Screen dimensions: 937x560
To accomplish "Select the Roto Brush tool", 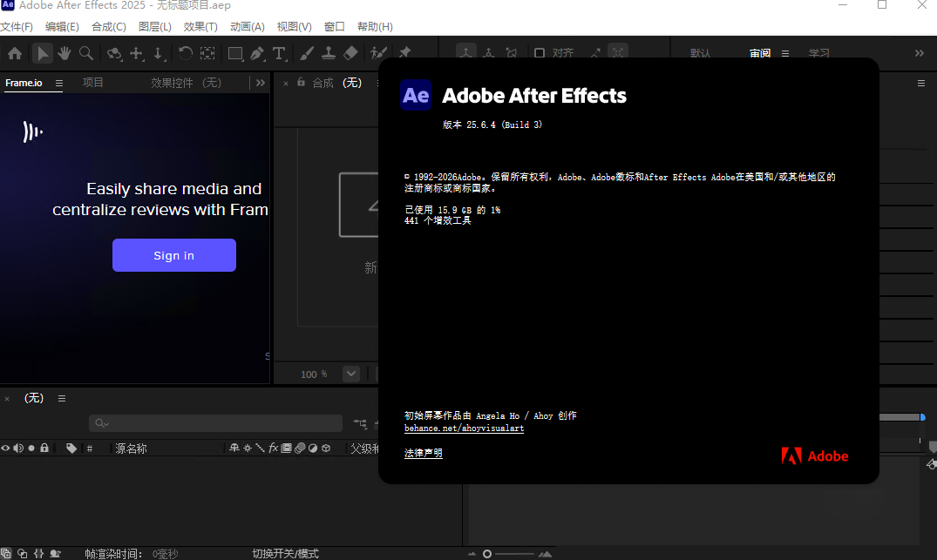I will pyautogui.click(x=378, y=54).
